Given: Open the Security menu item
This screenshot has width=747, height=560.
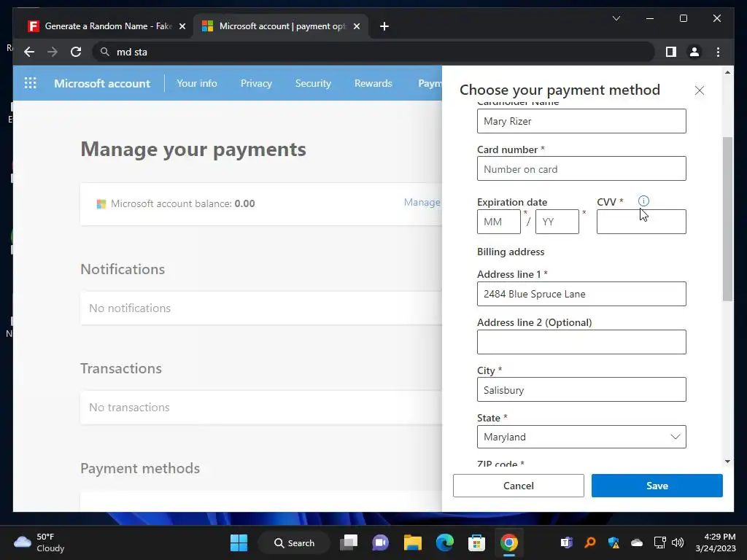Looking at the screenshot, I should 313,83.
